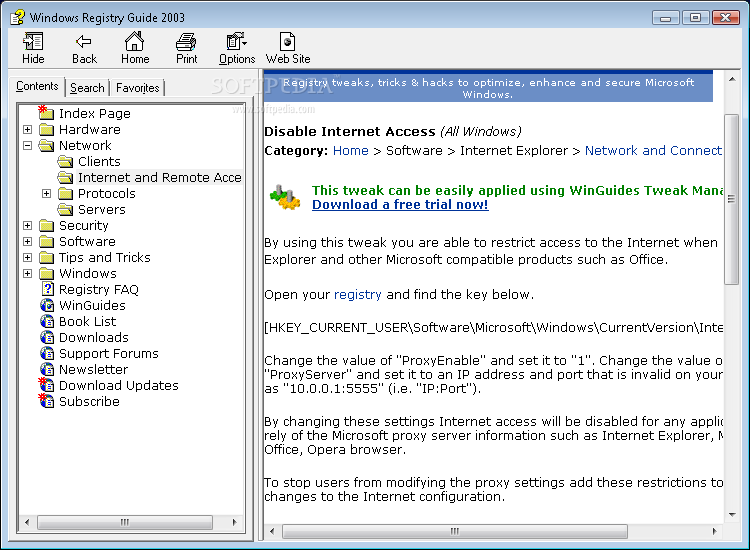This screenshot has height=550, width=750.
Task: Click the Clients folder icon
Action: click(65, 162)
